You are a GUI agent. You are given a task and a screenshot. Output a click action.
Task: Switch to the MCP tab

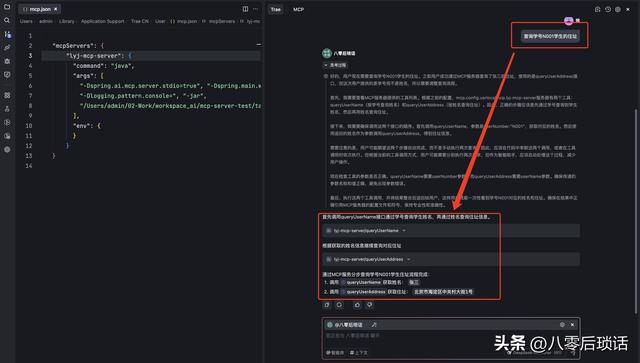pos(298,9)
